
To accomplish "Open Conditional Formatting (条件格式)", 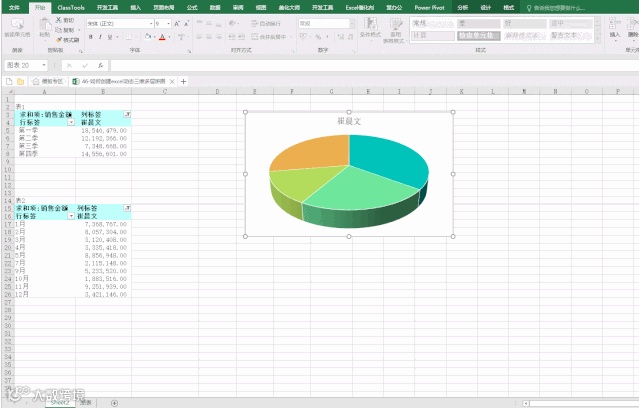I will pos(370,28).
